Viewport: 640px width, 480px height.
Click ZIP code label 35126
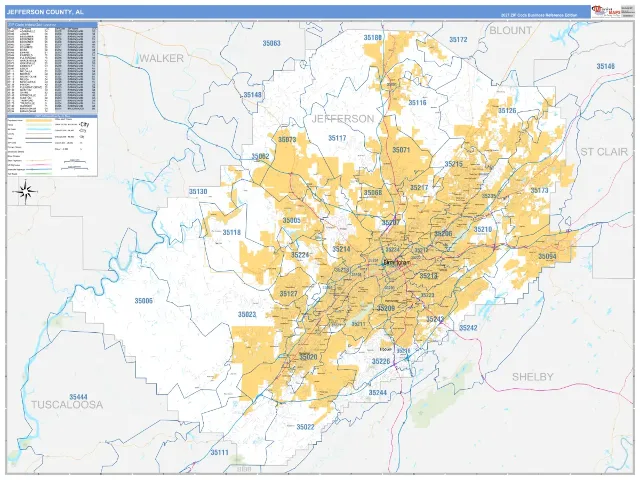(507, 111)
